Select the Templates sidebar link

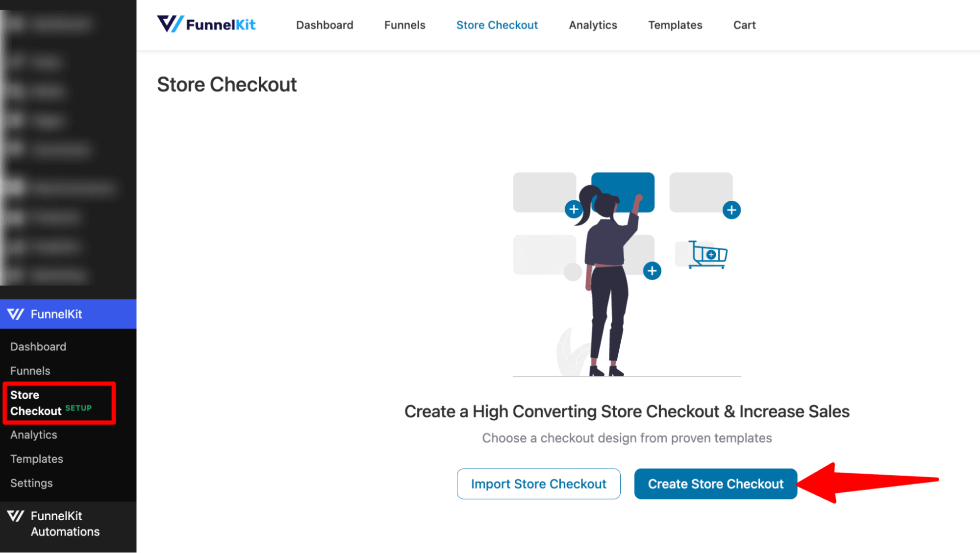tap(36, 459)
